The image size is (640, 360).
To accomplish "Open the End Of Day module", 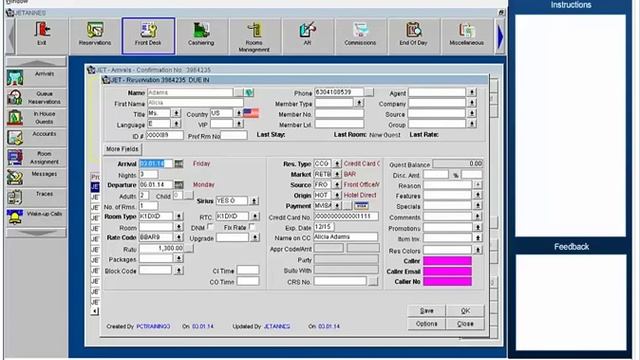I will 413,36.
